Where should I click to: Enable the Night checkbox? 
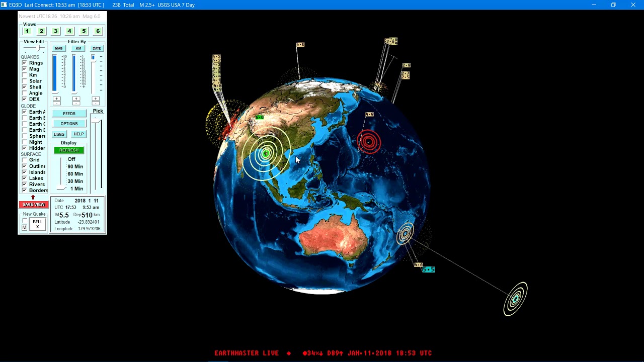pos(24,142)
